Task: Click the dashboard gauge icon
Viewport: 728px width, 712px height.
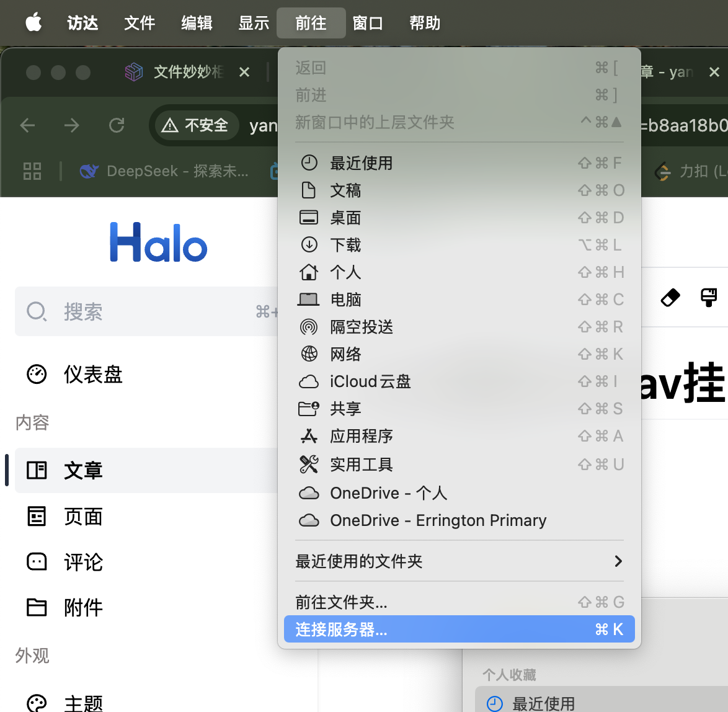Action: (37, 374)
